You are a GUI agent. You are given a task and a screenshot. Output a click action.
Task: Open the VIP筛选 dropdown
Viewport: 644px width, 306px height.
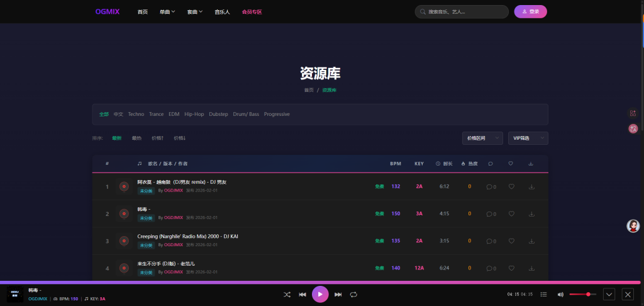tap(528, 138)
